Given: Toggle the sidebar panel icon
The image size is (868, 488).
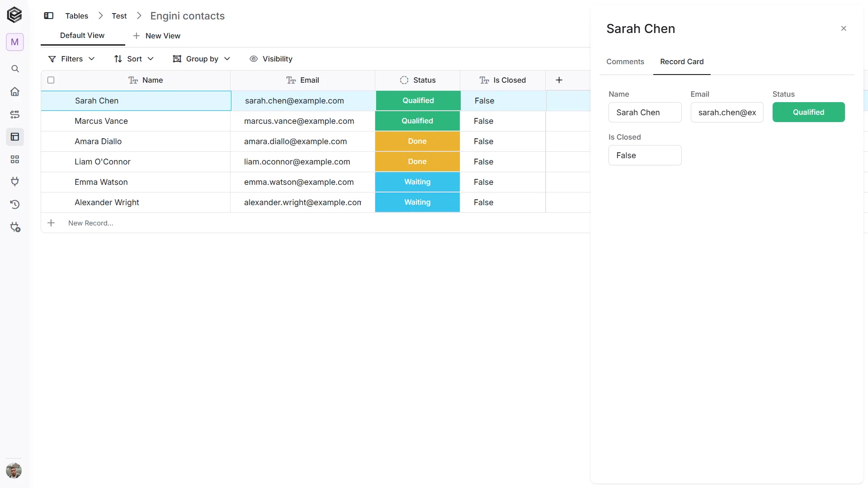Looking at the screenshot, I should click(49, 16).
